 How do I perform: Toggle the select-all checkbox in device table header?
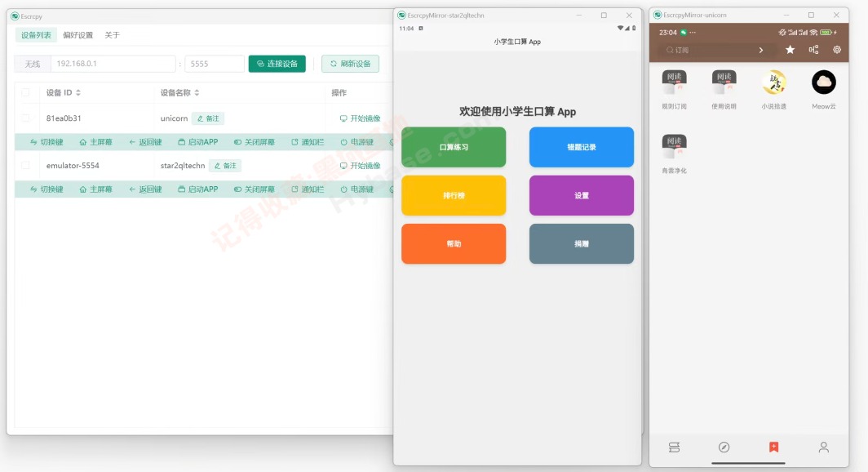click(x=27, y=93)
